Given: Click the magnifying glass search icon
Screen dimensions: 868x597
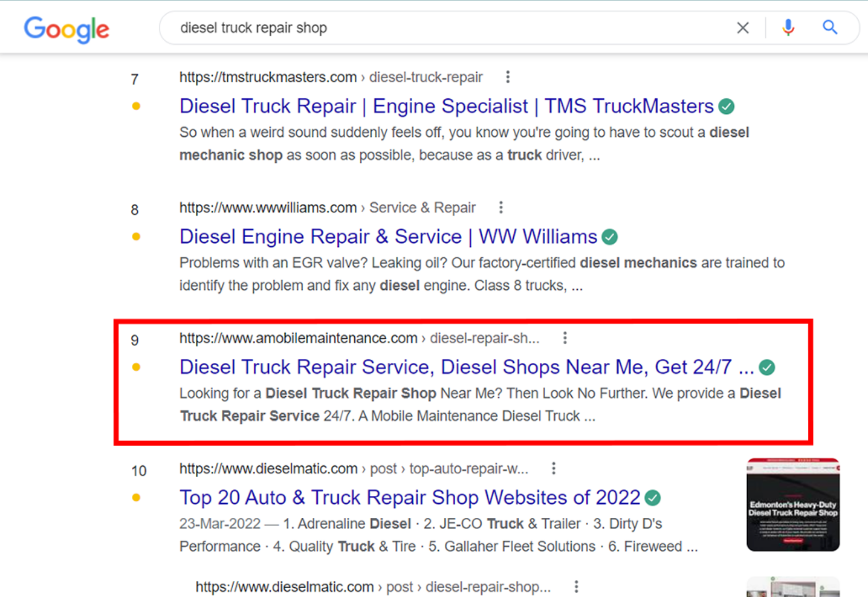Looking at the screenshot, I should click(829, 28).
